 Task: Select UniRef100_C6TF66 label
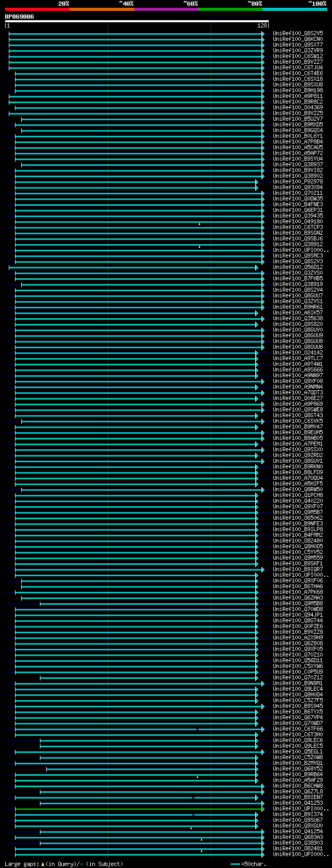tap(298, 729)
